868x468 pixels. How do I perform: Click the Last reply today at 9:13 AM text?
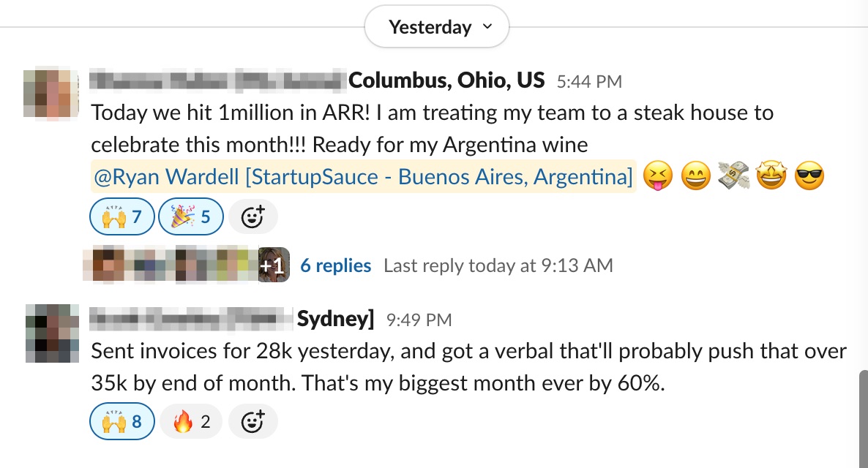click(498, 265)
